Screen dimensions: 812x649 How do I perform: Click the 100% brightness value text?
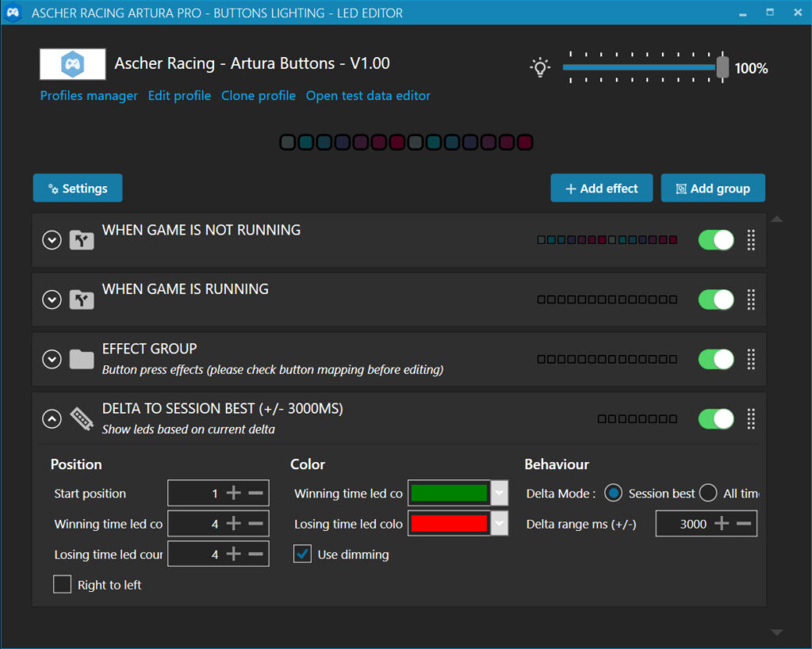coord(751,68)
